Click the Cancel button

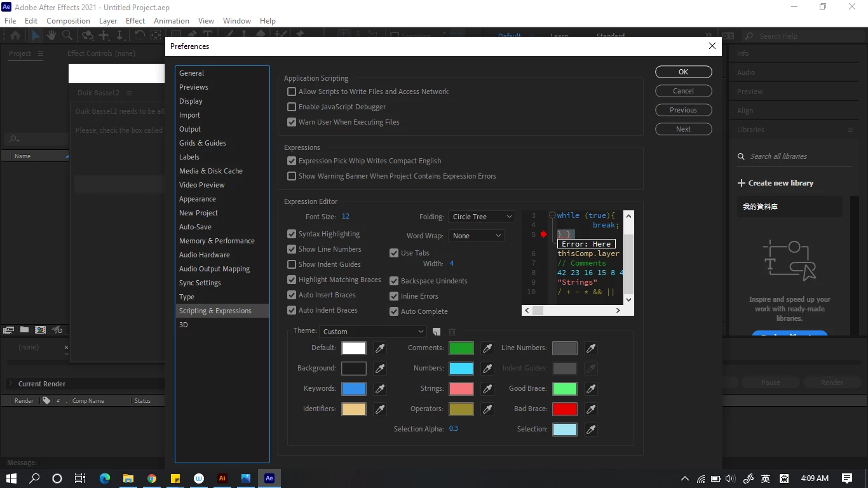click(x=684, y=91)
